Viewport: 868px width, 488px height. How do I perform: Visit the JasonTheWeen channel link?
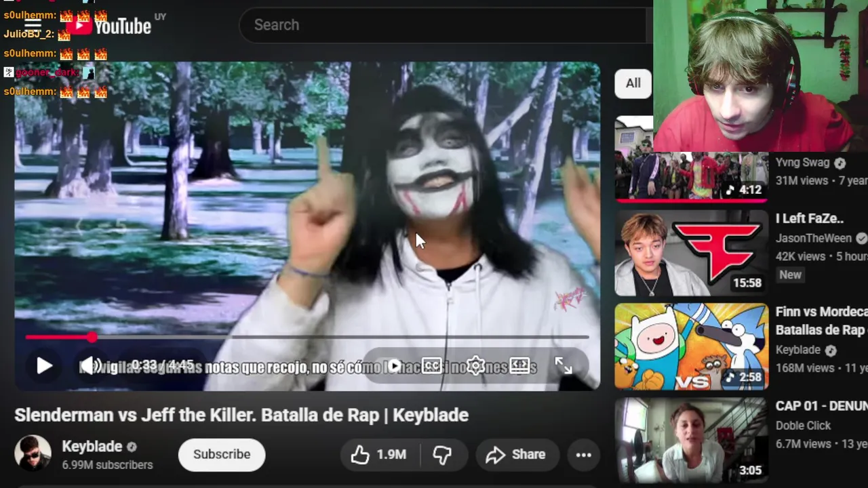813,239
